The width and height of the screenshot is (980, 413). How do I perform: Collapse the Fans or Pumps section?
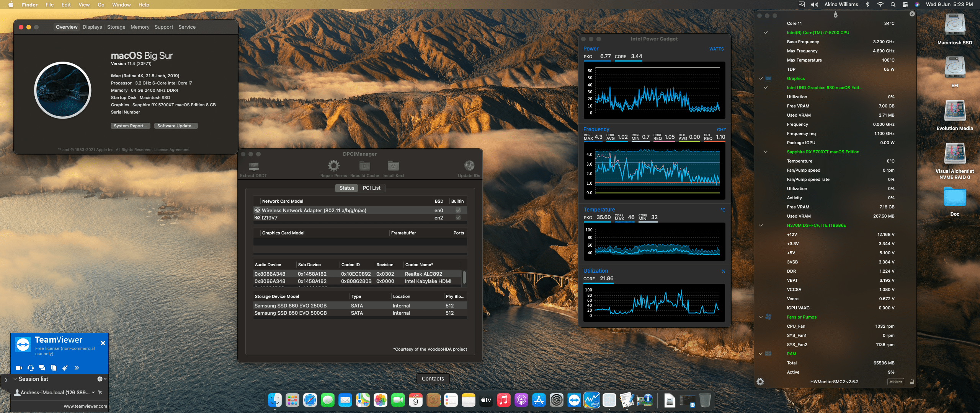click(761, 317)
